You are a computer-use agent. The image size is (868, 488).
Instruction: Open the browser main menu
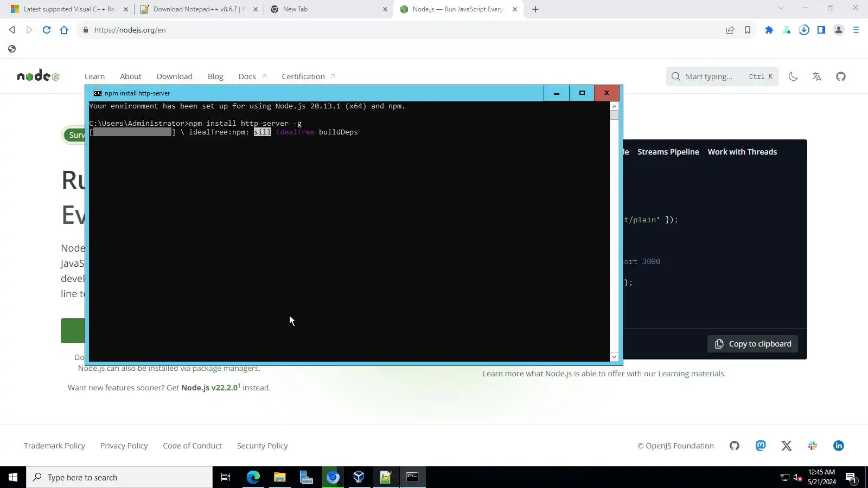point(856,30)
